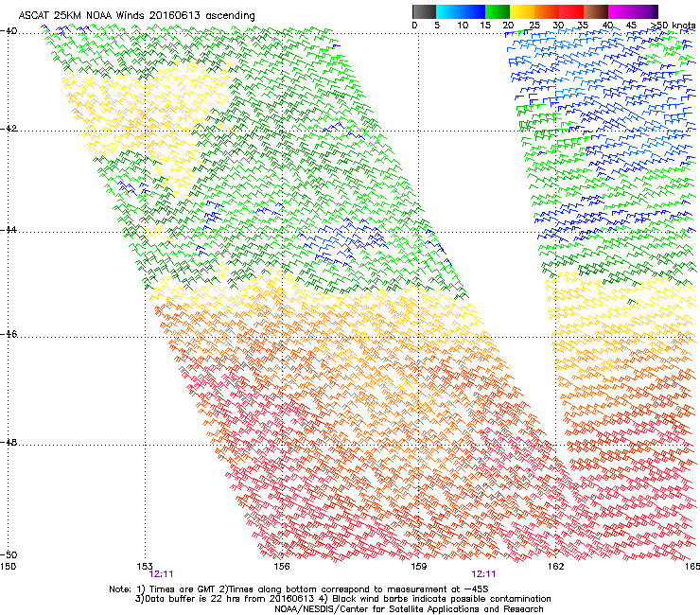Click the '165' longitude axis label
This screenshot has width=700, height=615.
point(692,567)
